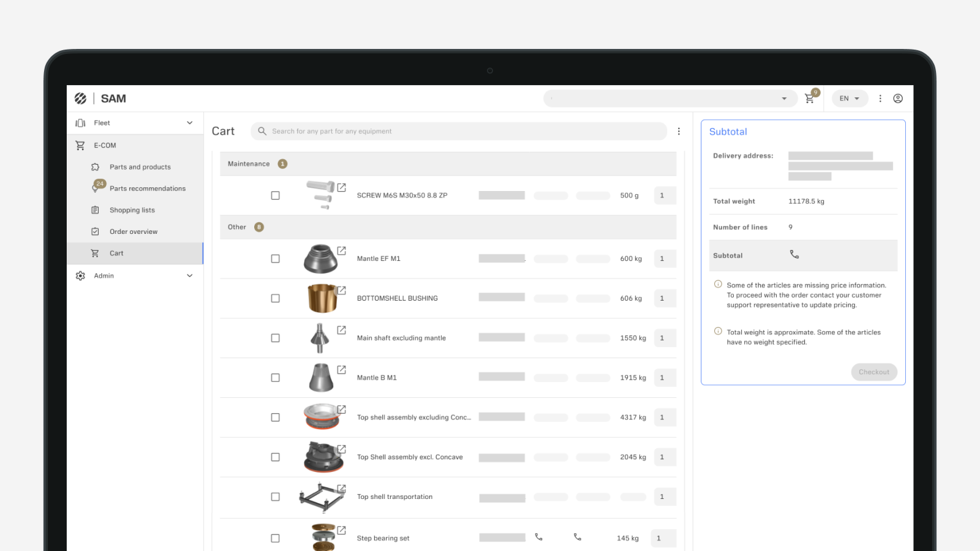Open Shopping lists page

tap(132, 211)
